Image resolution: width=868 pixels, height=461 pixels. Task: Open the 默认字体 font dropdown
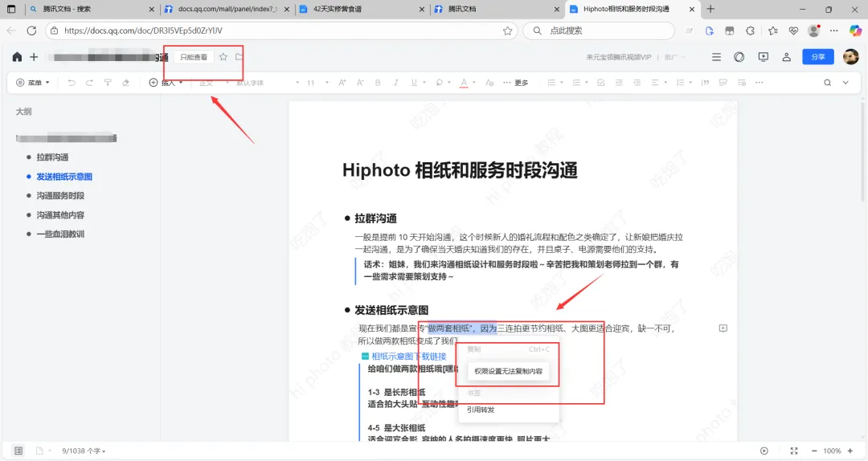[268, 83]
